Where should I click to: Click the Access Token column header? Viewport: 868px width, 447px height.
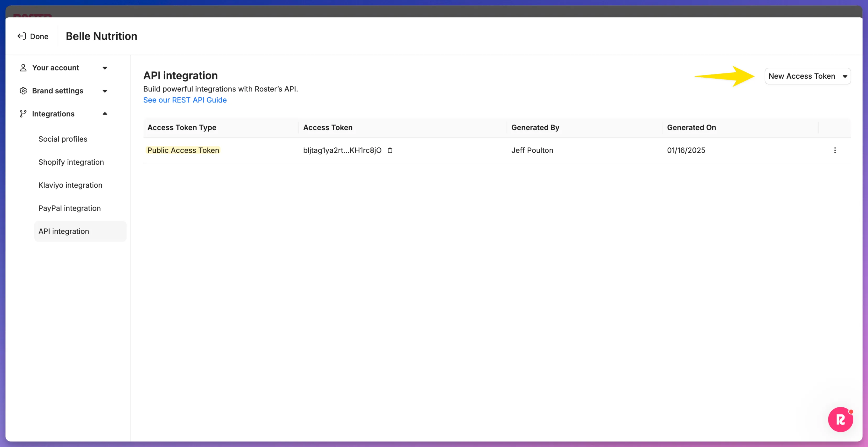pyautogui.click(x=327, y=127)
